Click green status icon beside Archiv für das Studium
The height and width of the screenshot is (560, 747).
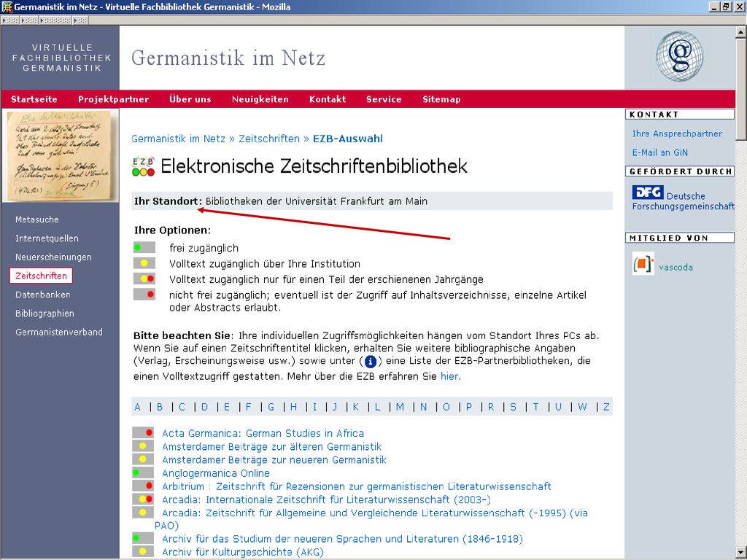click(143, 539)
